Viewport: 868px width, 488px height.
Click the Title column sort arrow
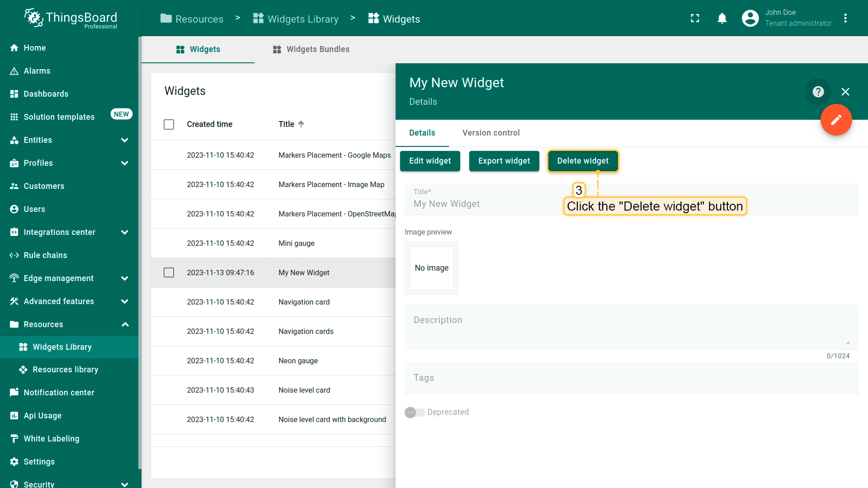click(301, 124)
